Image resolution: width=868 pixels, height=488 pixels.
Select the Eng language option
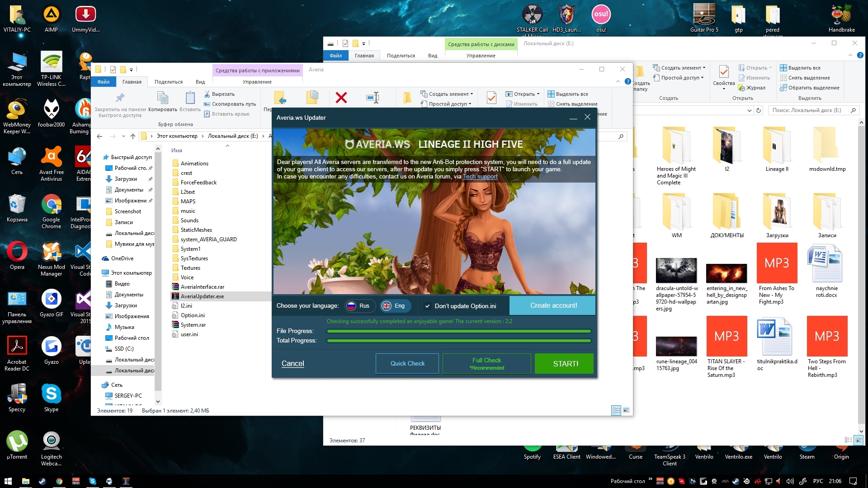point(394,306)
